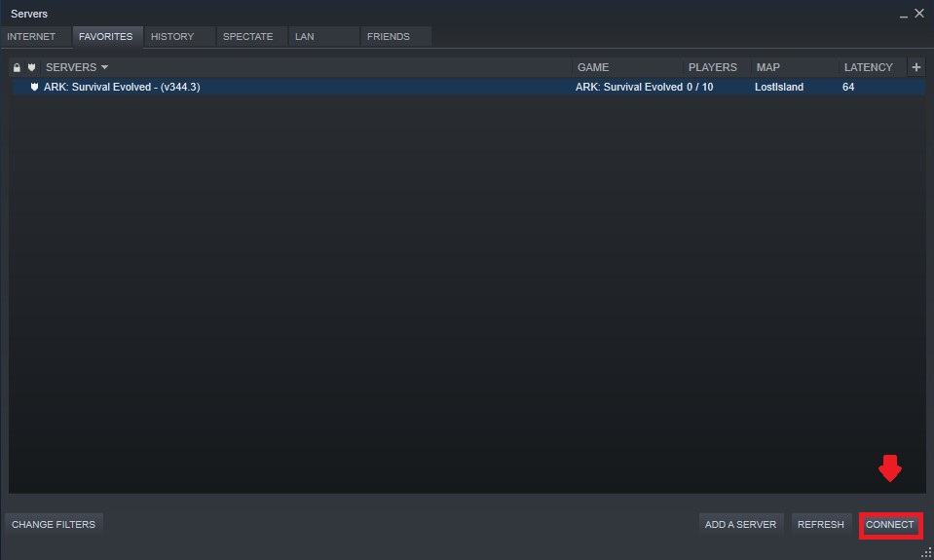Toggle sort arrow beside SERVERS header
The image size is (934, 560).
[104, 67]
